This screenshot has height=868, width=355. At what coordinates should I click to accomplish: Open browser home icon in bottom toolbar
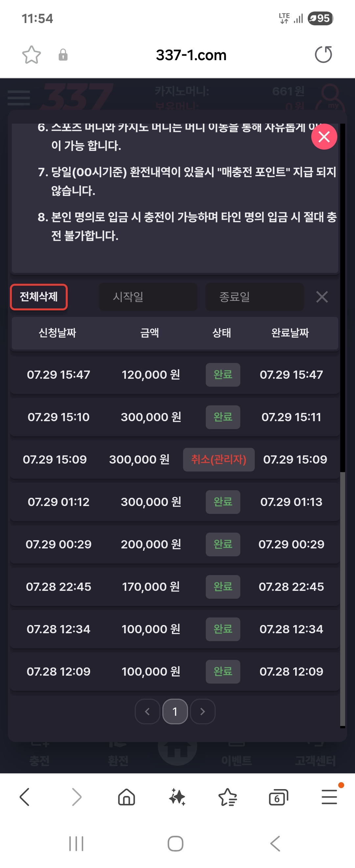(127, 797)
